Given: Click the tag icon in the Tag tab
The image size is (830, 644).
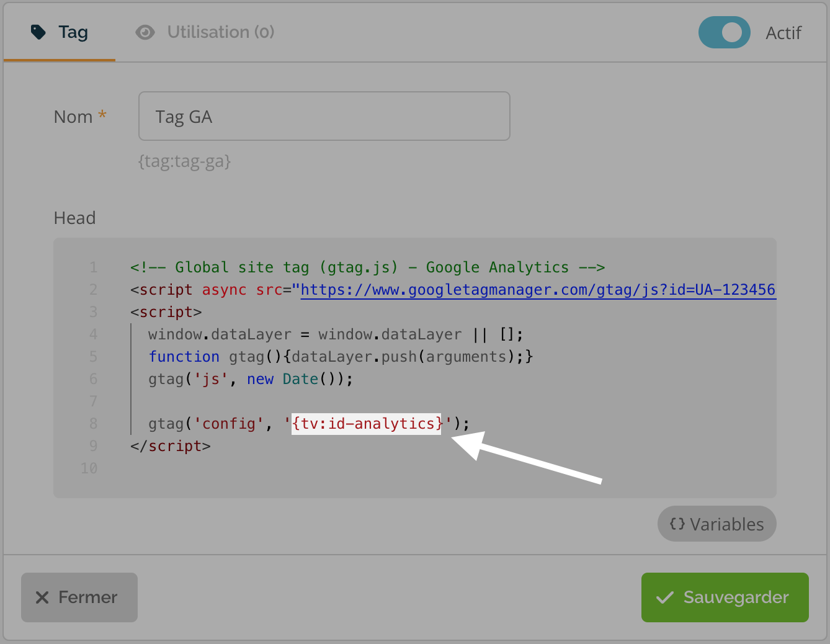Looking at the screenshot, I should 38,32.
